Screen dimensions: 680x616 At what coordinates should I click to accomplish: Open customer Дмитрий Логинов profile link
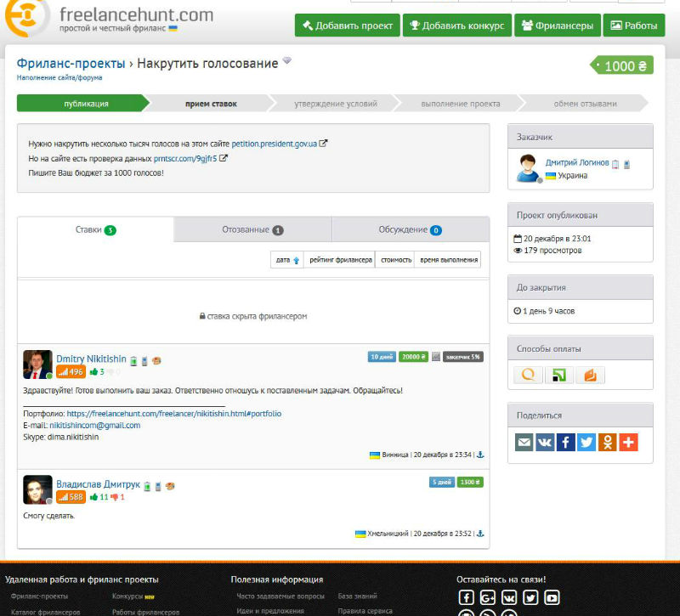pyautogui.click(x=577, y=162)
